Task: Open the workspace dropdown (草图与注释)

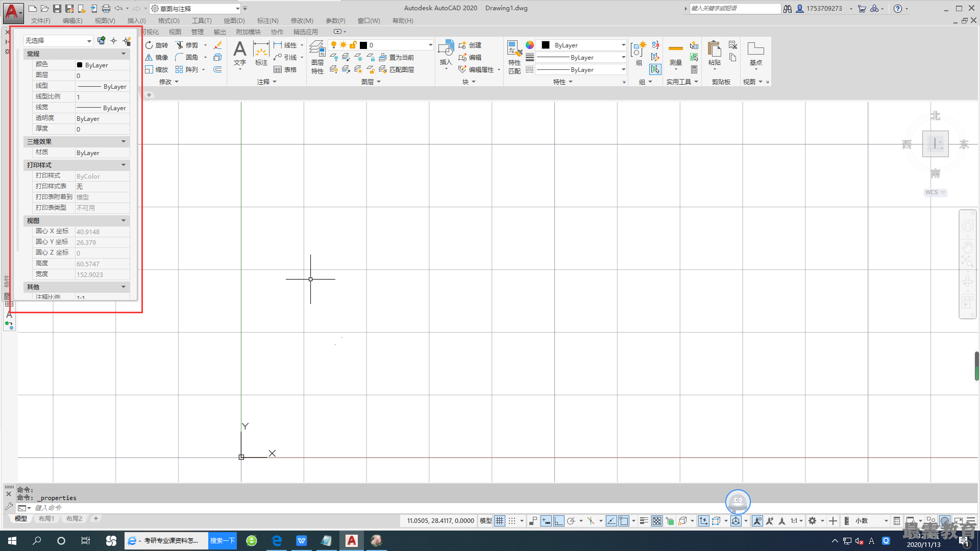Action: 195,9
